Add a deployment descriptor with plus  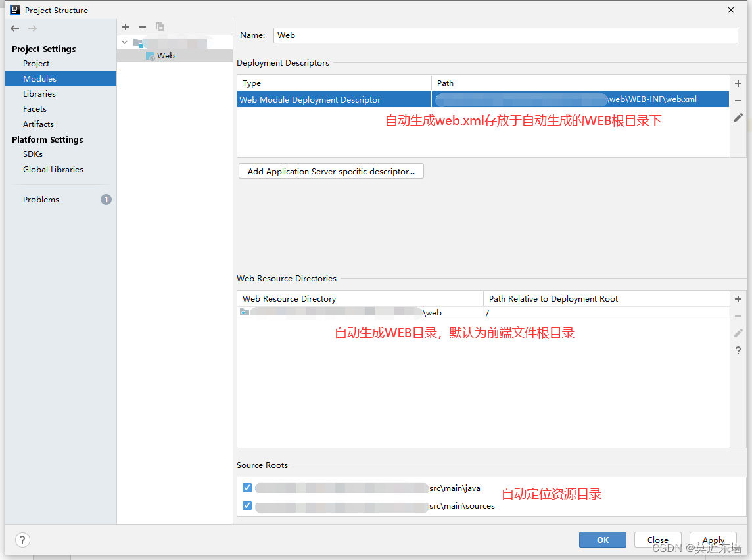click(x=738, y=83)
